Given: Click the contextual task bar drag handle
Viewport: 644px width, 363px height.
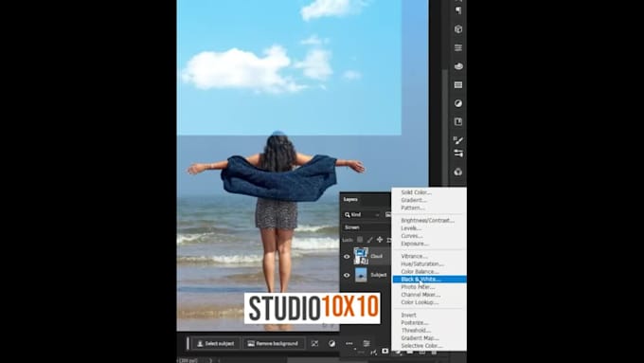Looking at the screenshot, I should pyautogui.click(x=188, y=343).
